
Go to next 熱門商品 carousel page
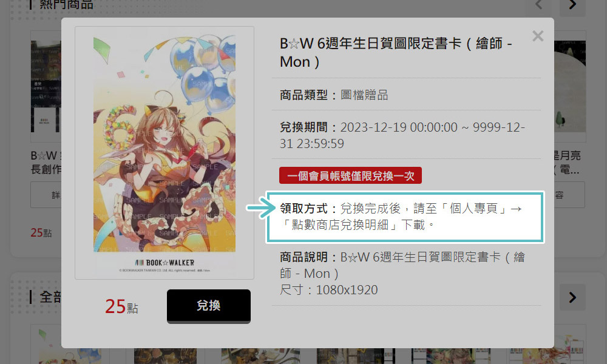pyautogui.click(x=572, y=5)
